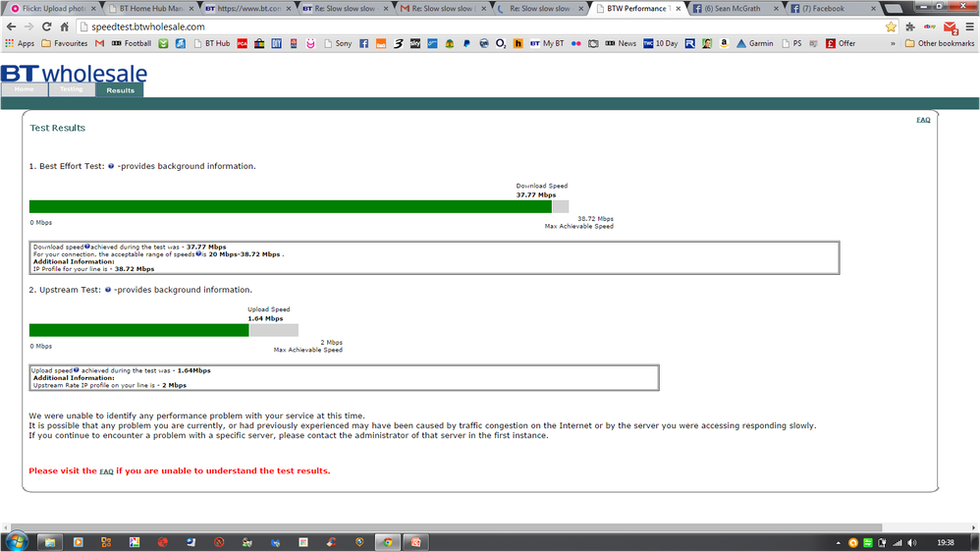
Task: Switch to https://www.bt.com tab
Action: click(247, 9)
